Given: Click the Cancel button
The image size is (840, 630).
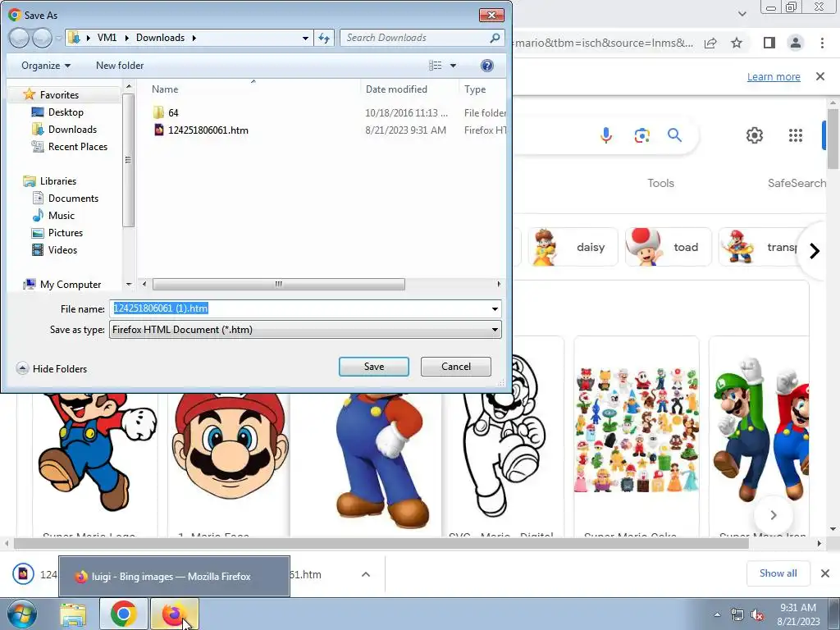Looking at the screenshot, I should (456, 367).
